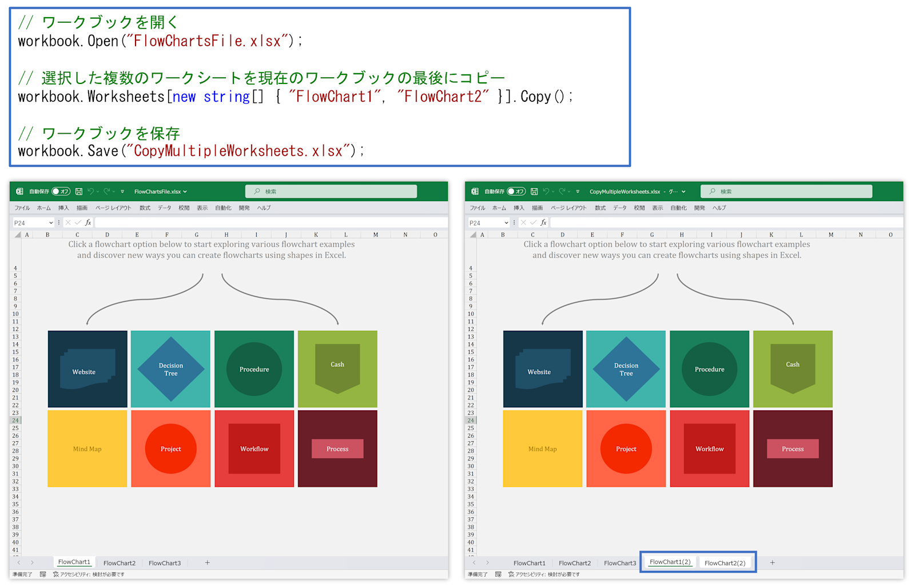Viewport: 915px width, 588px height.
Task: Click the save icon in CopyMultipleWorksheets.xlsx window
Action: click(x=534, y=191)
